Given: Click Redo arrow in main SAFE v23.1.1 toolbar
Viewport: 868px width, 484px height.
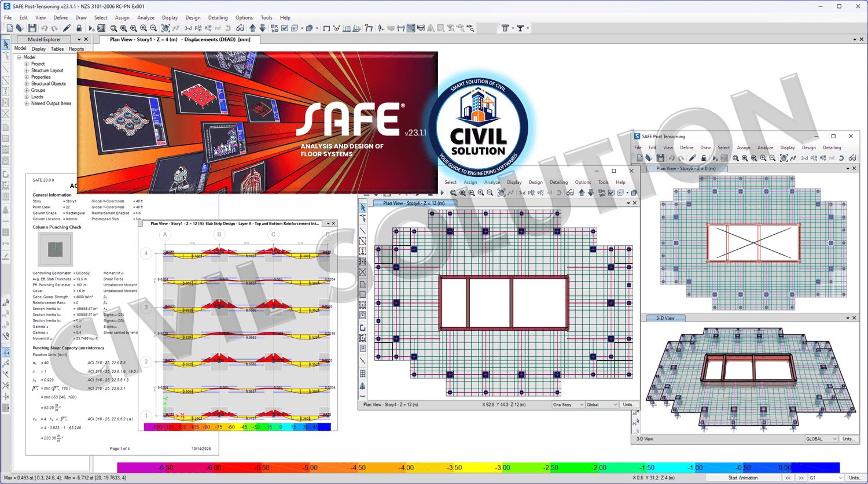Looking at the screenshot, I should 54,28.
